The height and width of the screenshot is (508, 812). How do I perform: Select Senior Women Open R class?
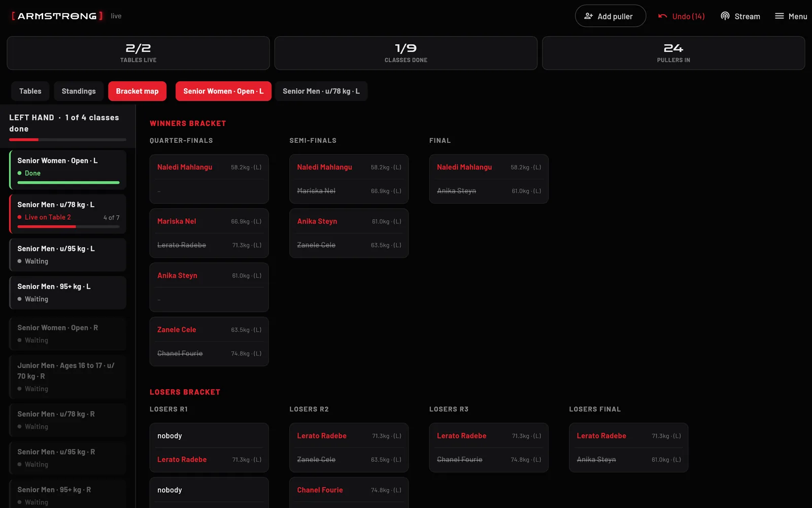[x=68, y=334]
